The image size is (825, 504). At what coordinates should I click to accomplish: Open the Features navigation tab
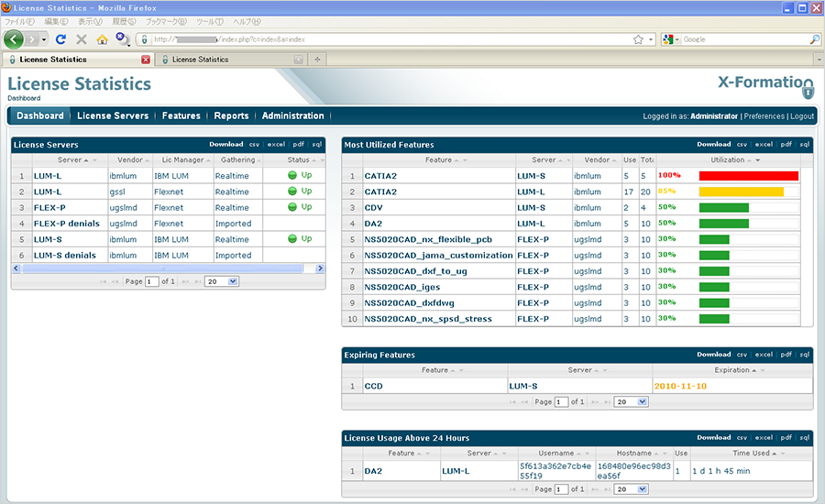(x=181, y=115)
